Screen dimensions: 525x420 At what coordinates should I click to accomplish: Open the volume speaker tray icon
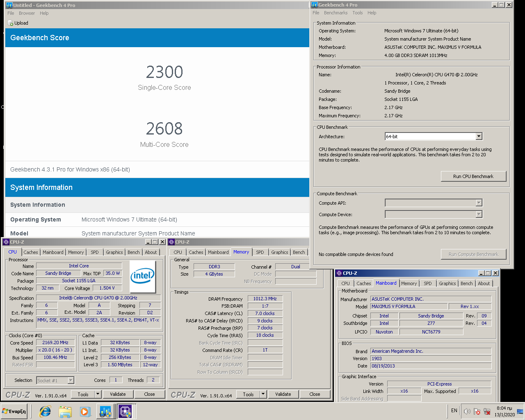coord(467,411)
